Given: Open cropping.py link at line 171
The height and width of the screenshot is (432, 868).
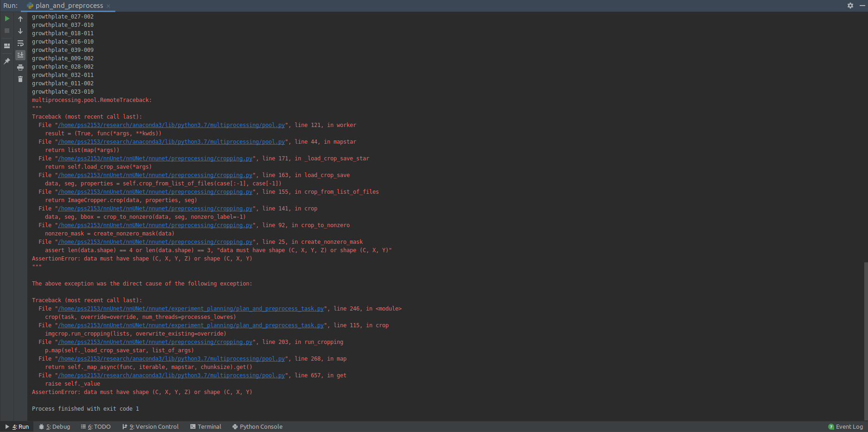Looking at the screenshot, I should point(155,159).
